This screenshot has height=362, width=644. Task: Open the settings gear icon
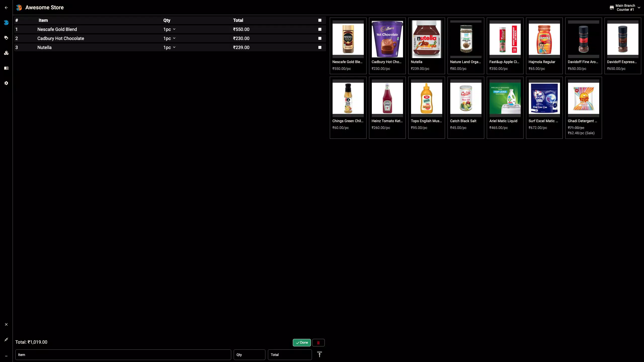pos(6,83)
